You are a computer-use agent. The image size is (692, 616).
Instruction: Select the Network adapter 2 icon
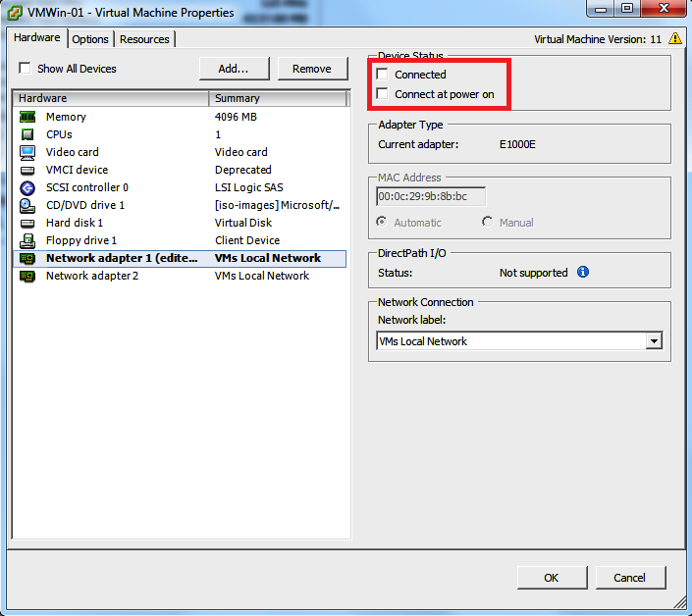pos(27,276)
